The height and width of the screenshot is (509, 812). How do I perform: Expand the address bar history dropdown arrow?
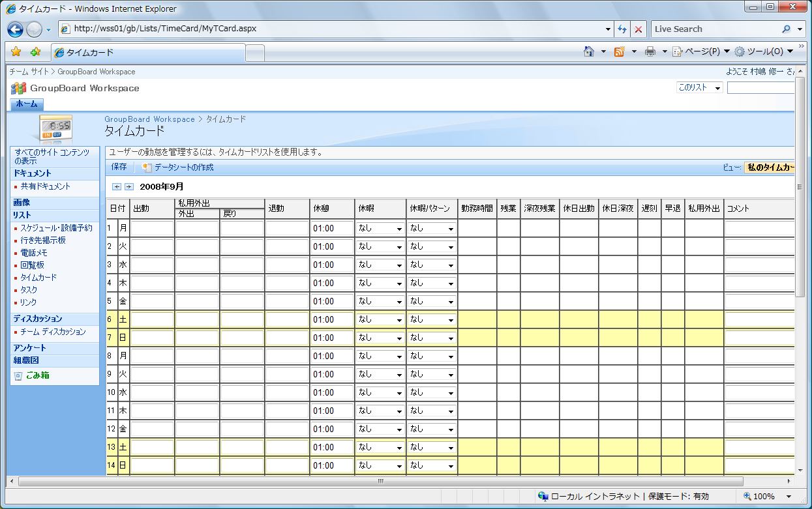coord(608,29)
